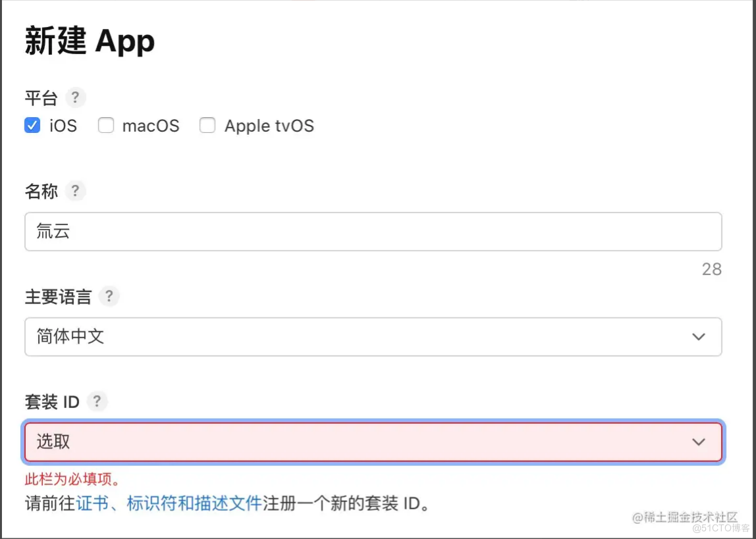Click the 套装 ID label text
Screen dimensions: 756x539
[52, 401]
